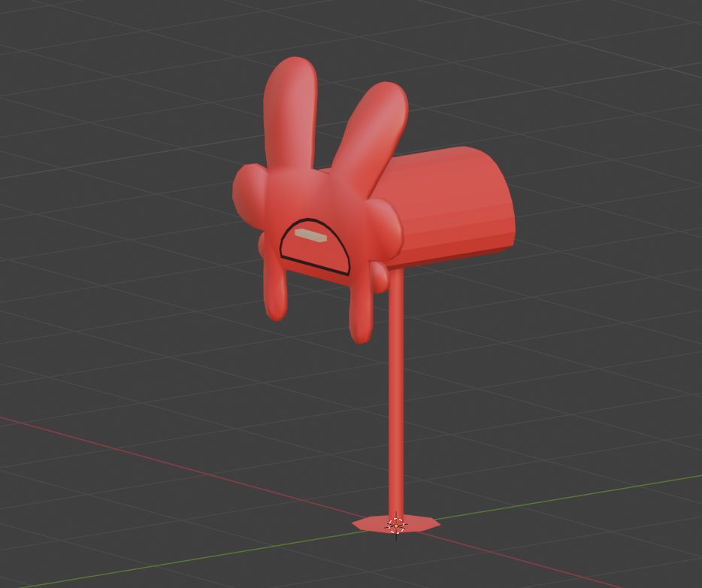Image resolution: width=702 pixels, height=588 pixels.
Task: Select the flat octagonal base plate
Action: [396, 524]
